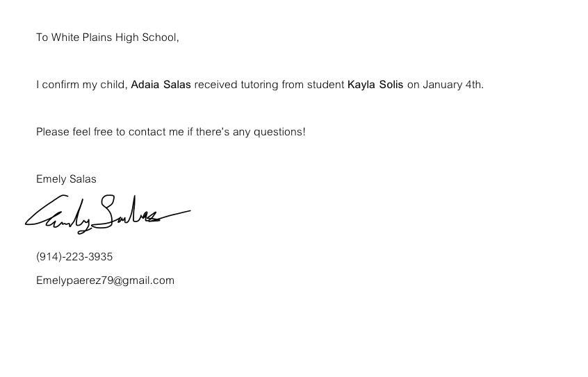Click the word "confirm" in the letter
This screenshot has width=588, height=377.
point(60,85)
